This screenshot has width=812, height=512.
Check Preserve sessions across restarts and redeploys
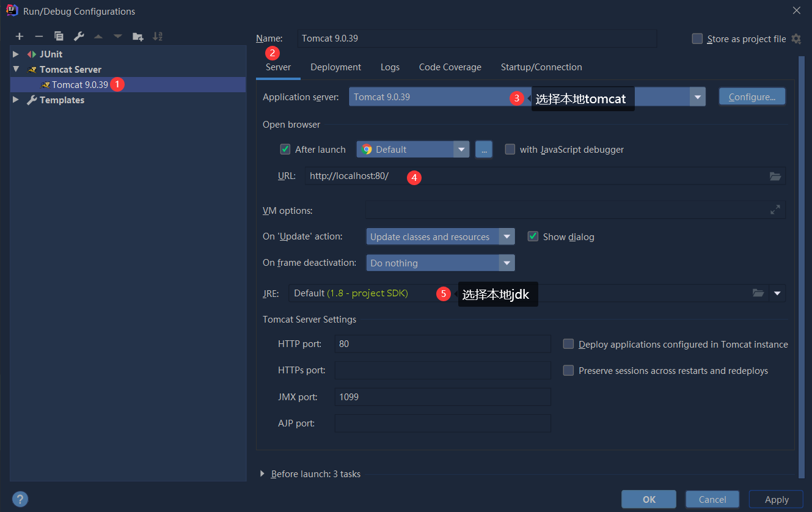click(x=568, y=370)
